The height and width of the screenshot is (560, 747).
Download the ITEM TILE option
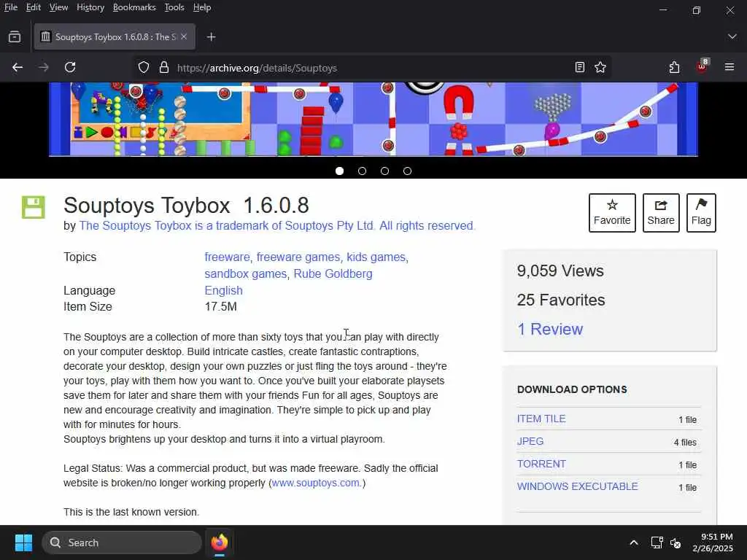[x=541, y=419]
